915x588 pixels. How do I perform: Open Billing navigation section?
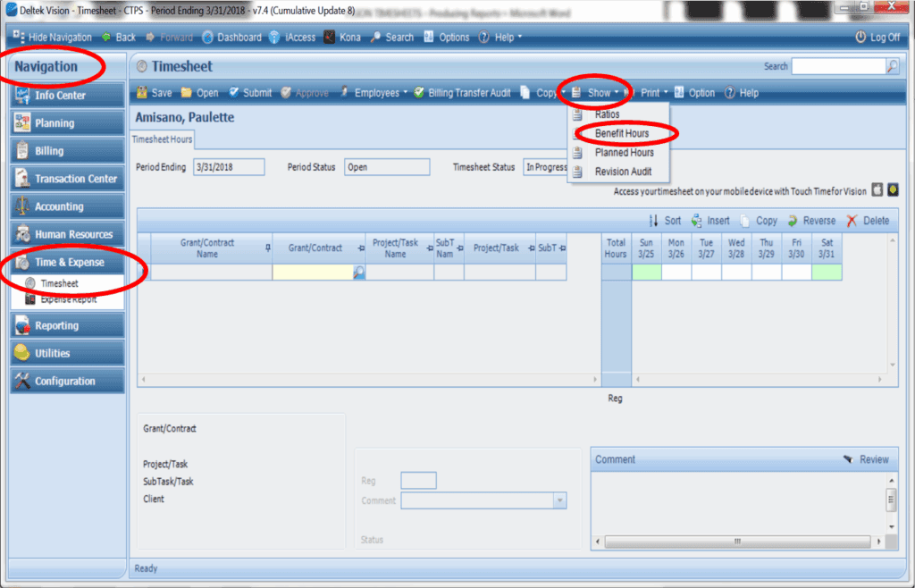pos(67,151)
